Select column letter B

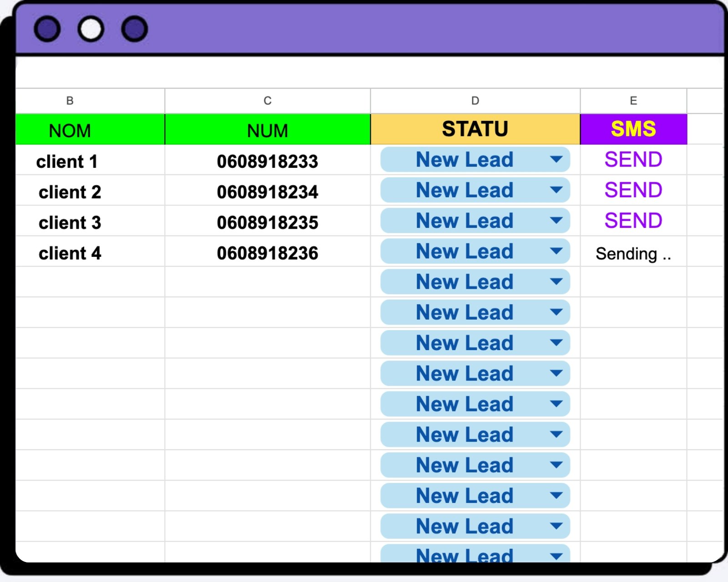70,100
